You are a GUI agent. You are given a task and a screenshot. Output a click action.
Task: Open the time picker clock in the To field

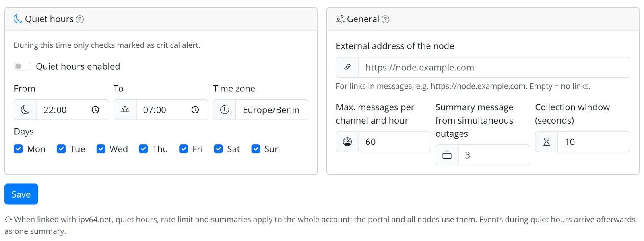(x=195, y=110)
